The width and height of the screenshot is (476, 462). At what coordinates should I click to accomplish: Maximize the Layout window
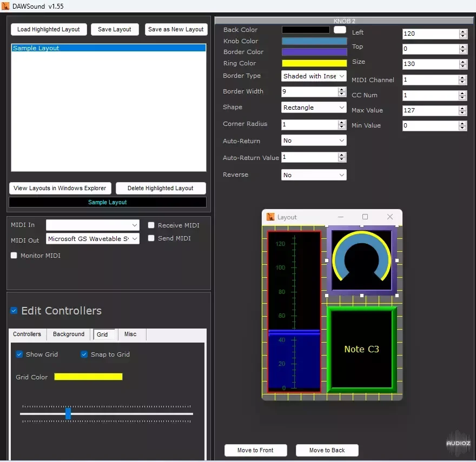pos(365,217)
